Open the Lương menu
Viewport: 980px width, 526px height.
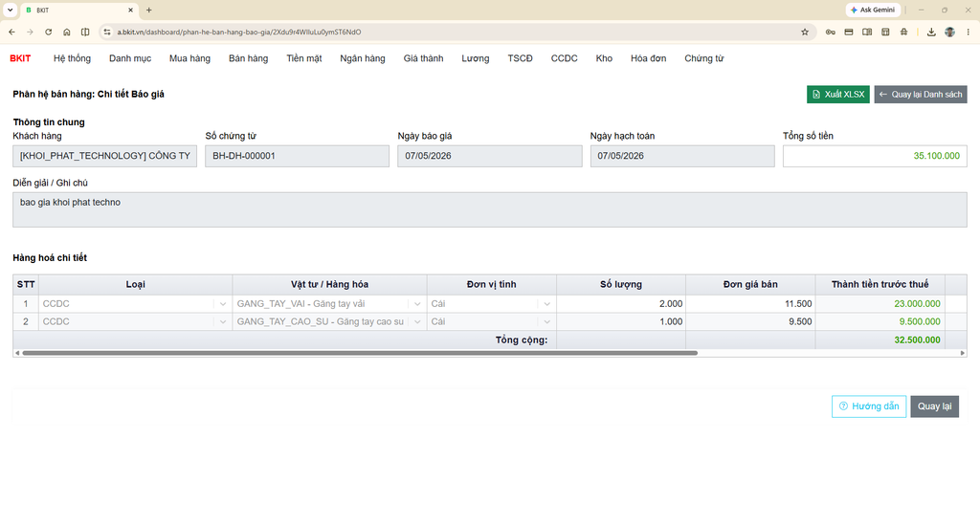point(476,58)
